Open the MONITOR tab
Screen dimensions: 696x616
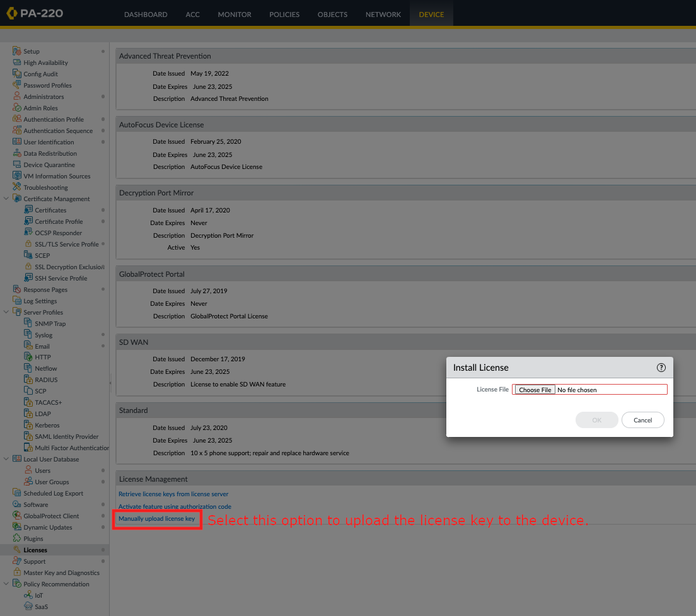pyautogui.click(x=234, y=14)
